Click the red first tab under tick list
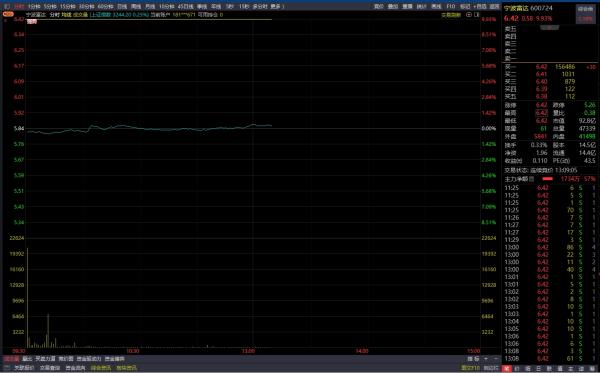The height and width of the screenshot is (373, 600). coord(507,368)
